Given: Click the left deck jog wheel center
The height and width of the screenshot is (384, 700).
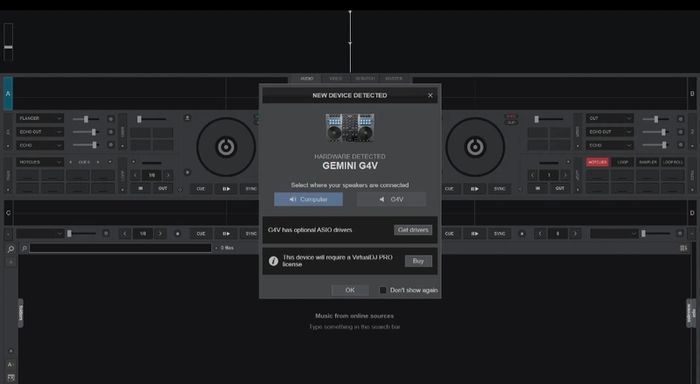Looking at the screenshot, I should point(226,146).
